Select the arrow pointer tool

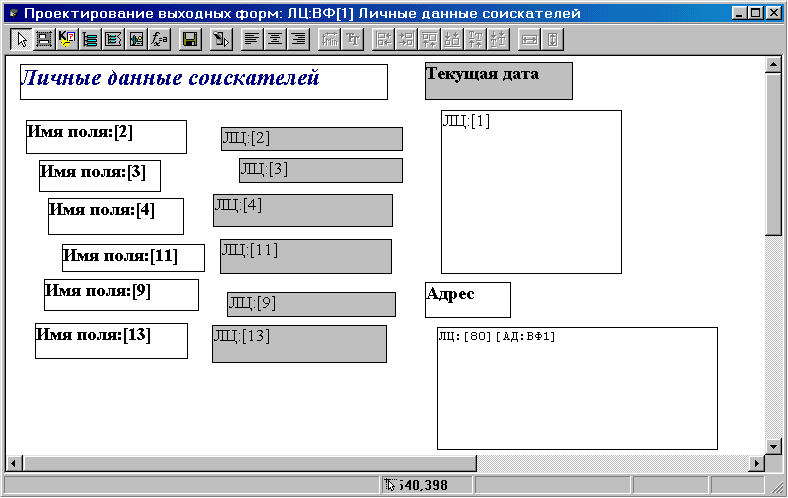(21, 39)
